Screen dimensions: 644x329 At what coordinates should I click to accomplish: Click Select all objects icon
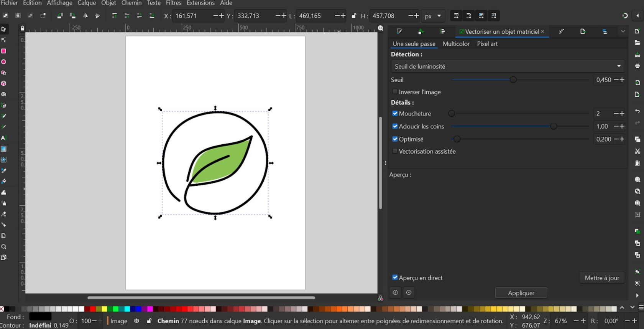pos(5,16)
